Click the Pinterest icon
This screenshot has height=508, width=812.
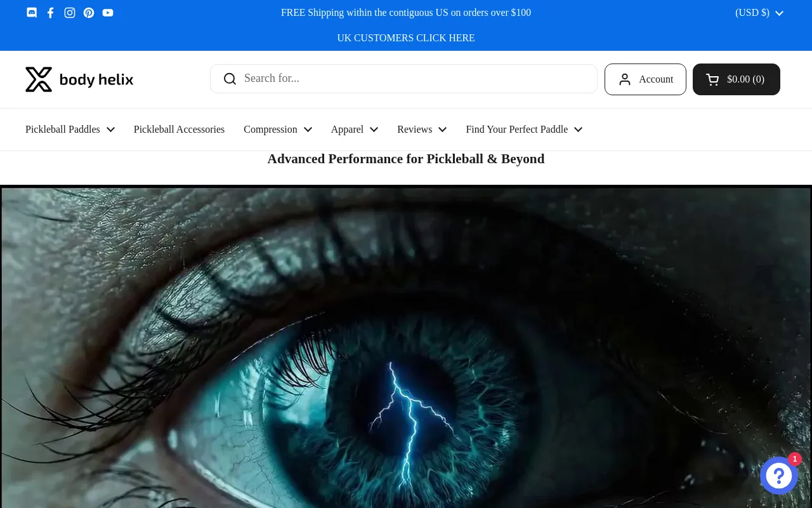point(89,13)
